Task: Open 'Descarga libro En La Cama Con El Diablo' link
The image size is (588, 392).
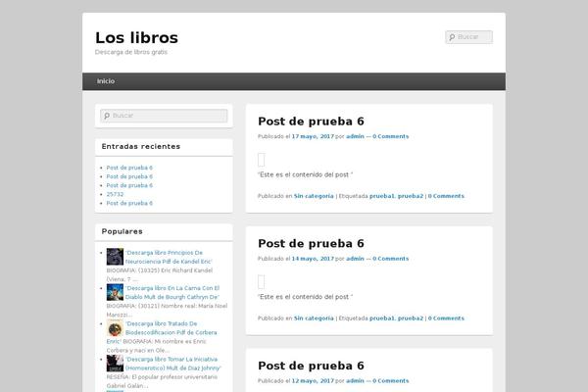Action: [172, 293]
